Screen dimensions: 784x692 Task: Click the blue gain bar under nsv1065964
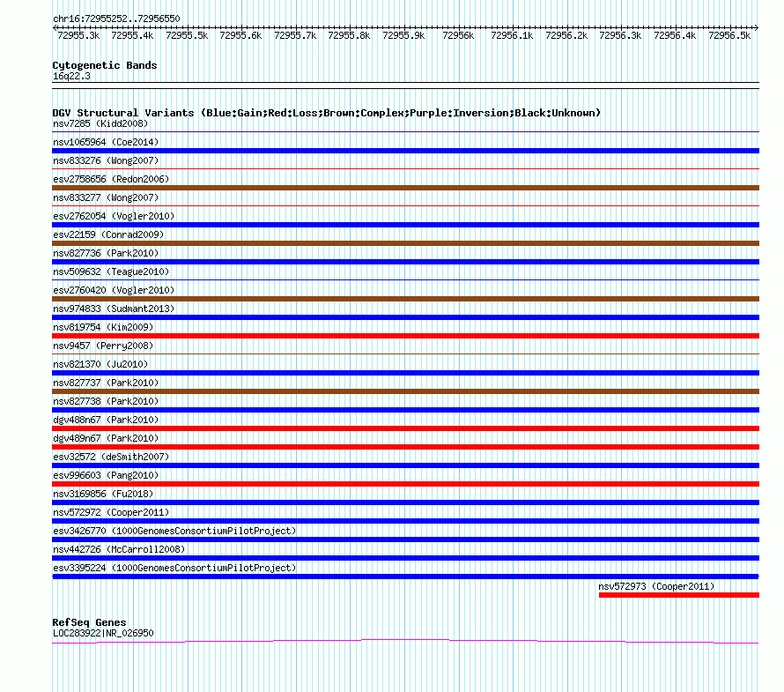click(405, 151)
